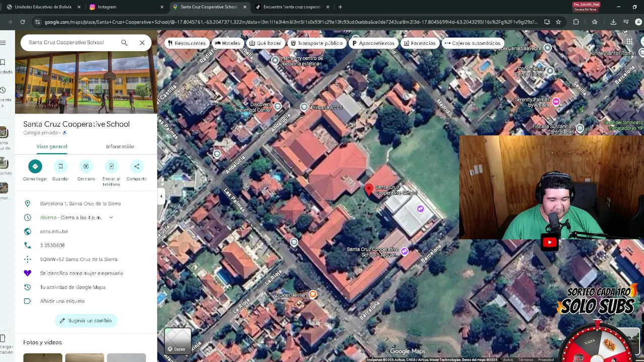
Task: Click the YouTube logo on webcam overlay
Action: [549, 242]
